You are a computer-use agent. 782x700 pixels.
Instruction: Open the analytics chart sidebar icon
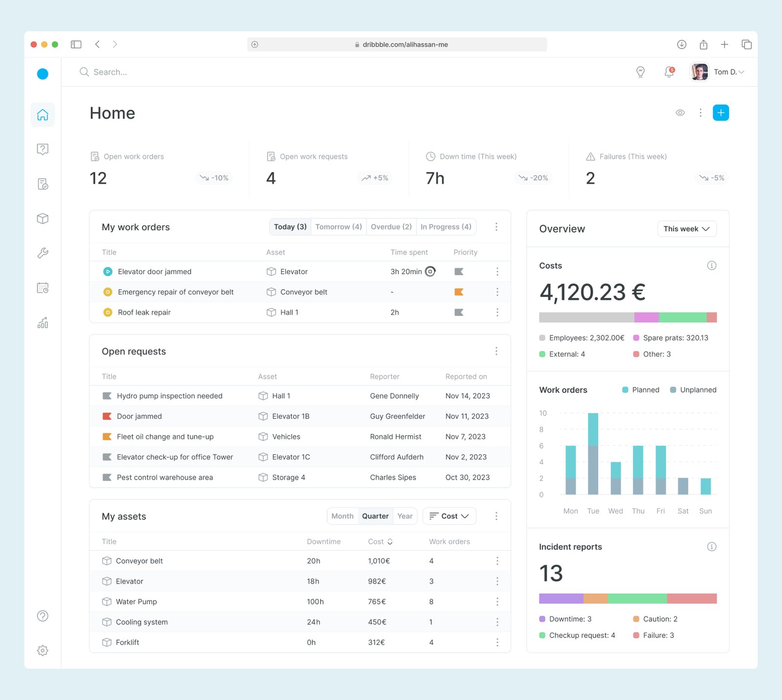[43, 323]
